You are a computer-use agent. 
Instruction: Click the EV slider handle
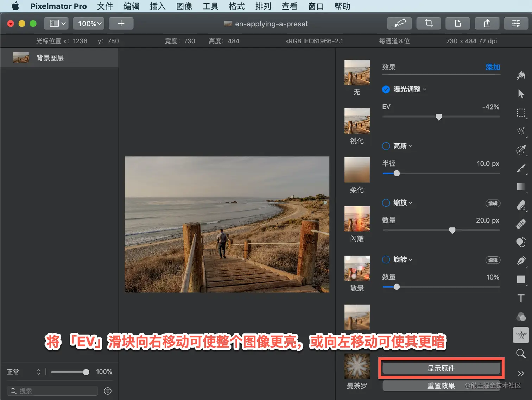[439, 117]
